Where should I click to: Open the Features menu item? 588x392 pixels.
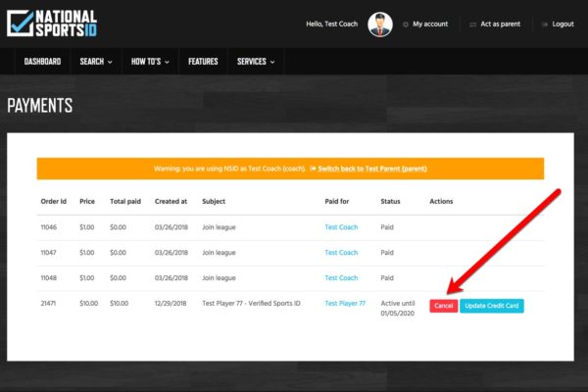pyautogui.click(x=203, y=62)
